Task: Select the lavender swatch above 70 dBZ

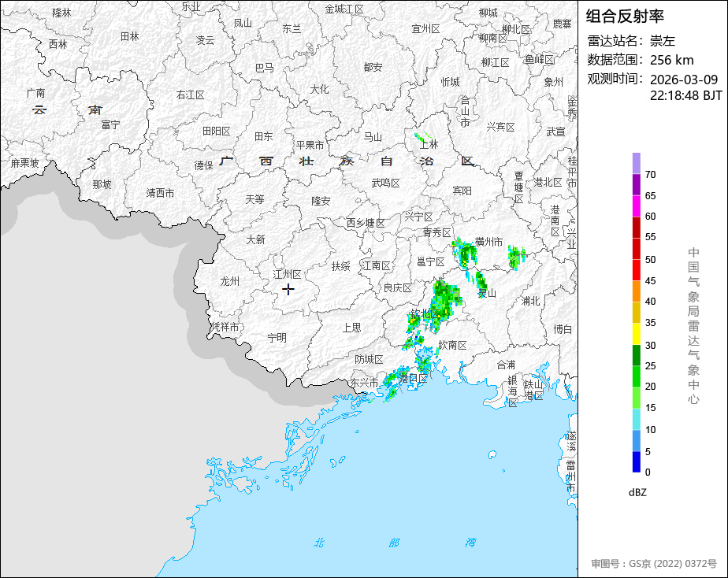Action: (636, 163)
